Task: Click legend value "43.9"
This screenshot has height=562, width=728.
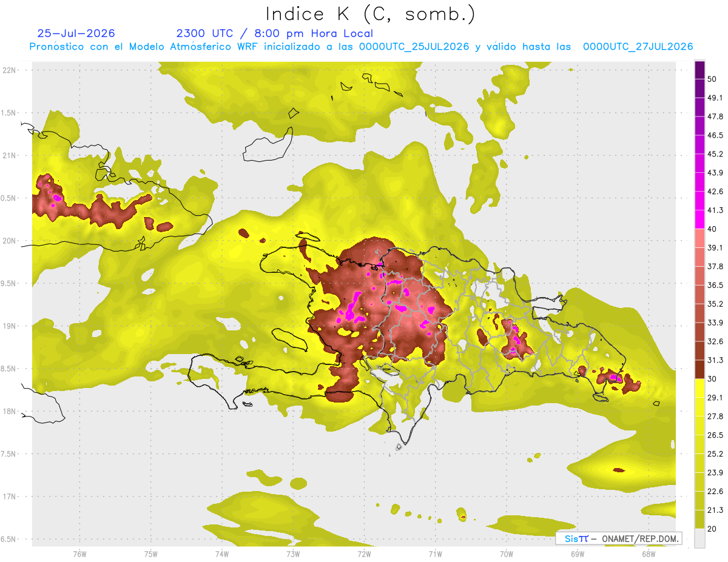Action: point(715,173)
